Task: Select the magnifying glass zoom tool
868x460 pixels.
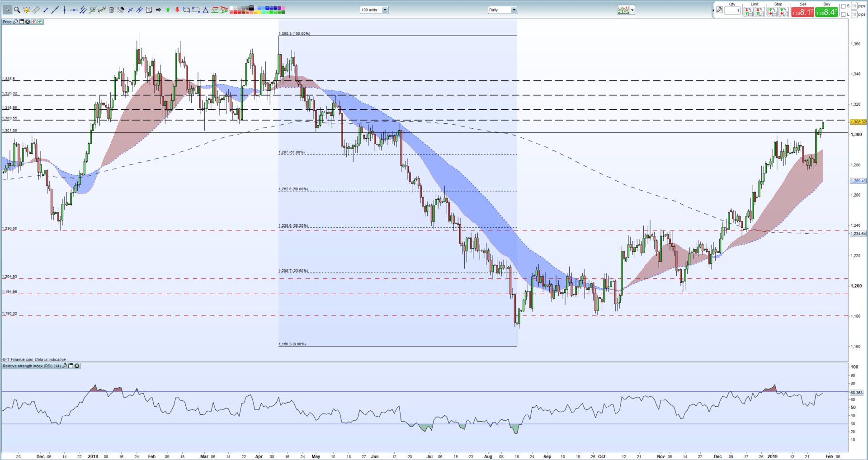Action: pos(17,10)
